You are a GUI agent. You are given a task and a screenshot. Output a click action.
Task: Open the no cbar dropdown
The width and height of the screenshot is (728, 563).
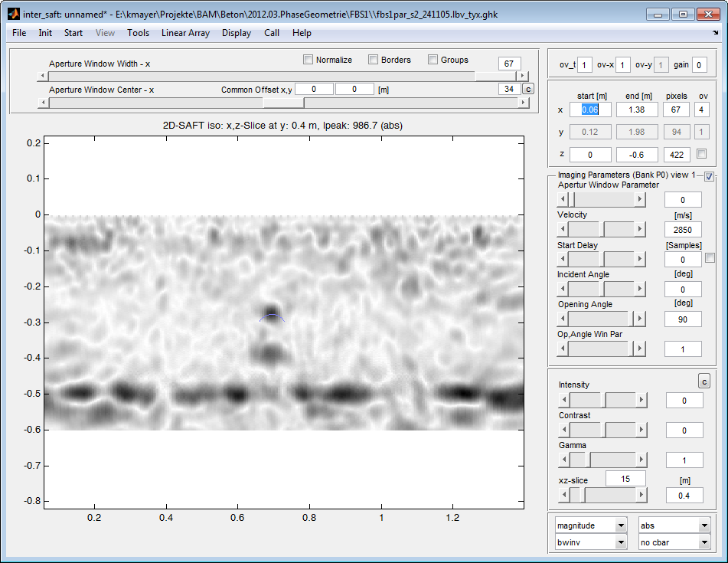click(x=674, y=542)
